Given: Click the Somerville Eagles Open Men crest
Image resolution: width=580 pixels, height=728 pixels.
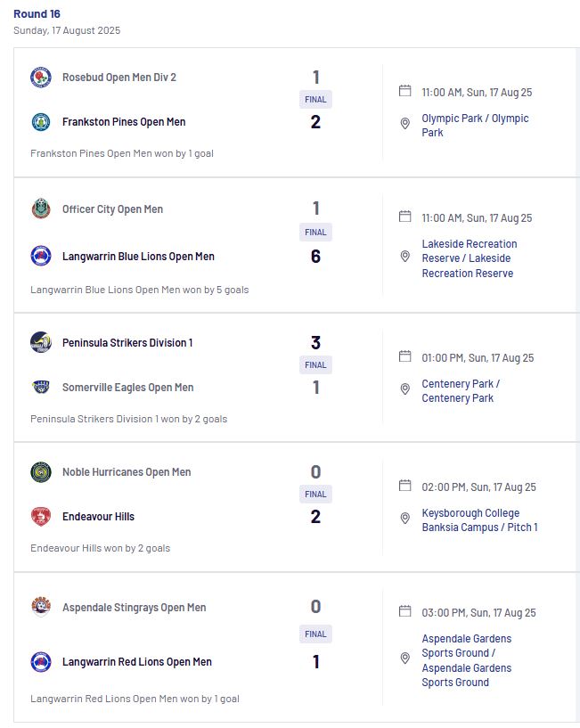Looking at the screenshot, I should point(41,387).
